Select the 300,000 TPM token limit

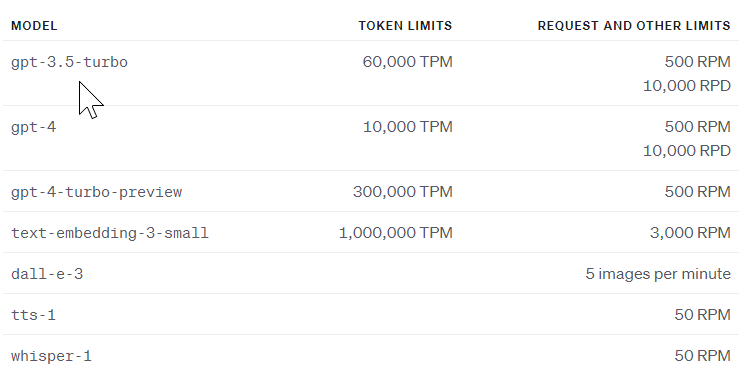coord(402,192)
